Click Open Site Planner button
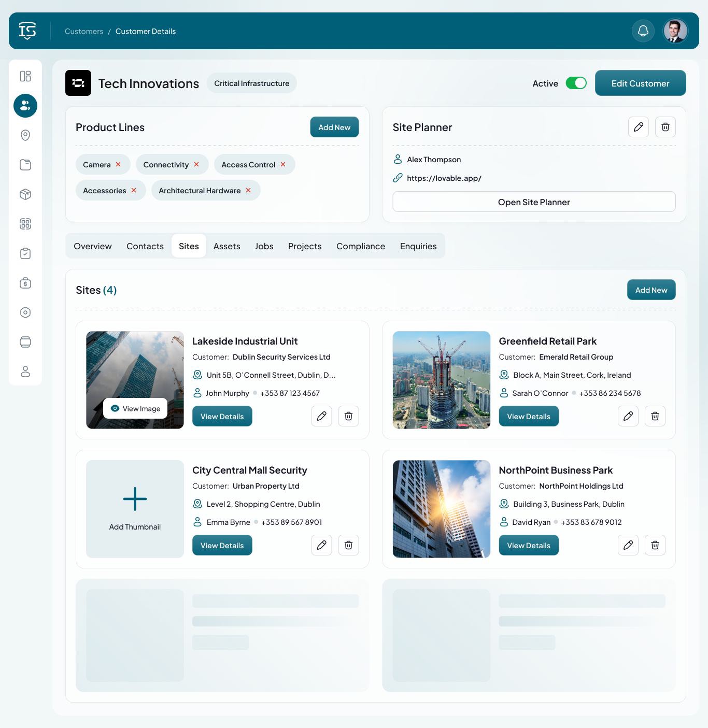Screen dimensions: 708x728 point(534,202)
